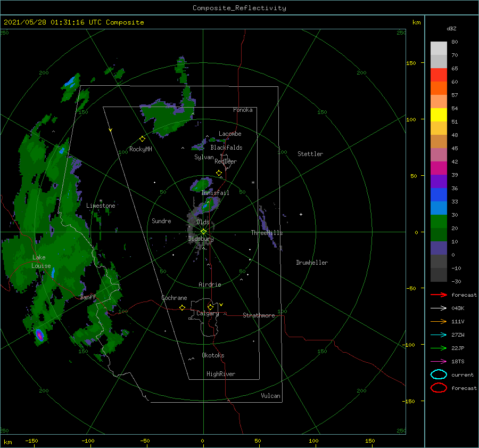Click the Lacombe label
The image size is (479, 448).
click(x=230, y=134)
